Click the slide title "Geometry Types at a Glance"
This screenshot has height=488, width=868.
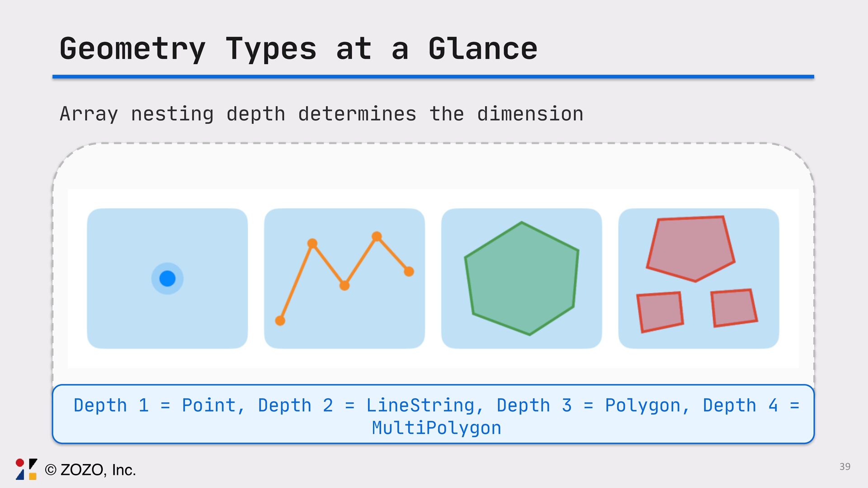point(298,49)
